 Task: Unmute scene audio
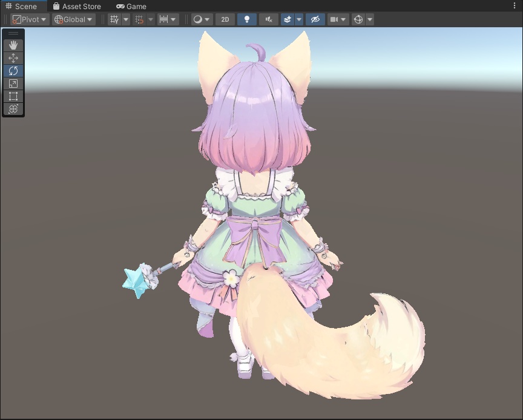click(268, 19)
